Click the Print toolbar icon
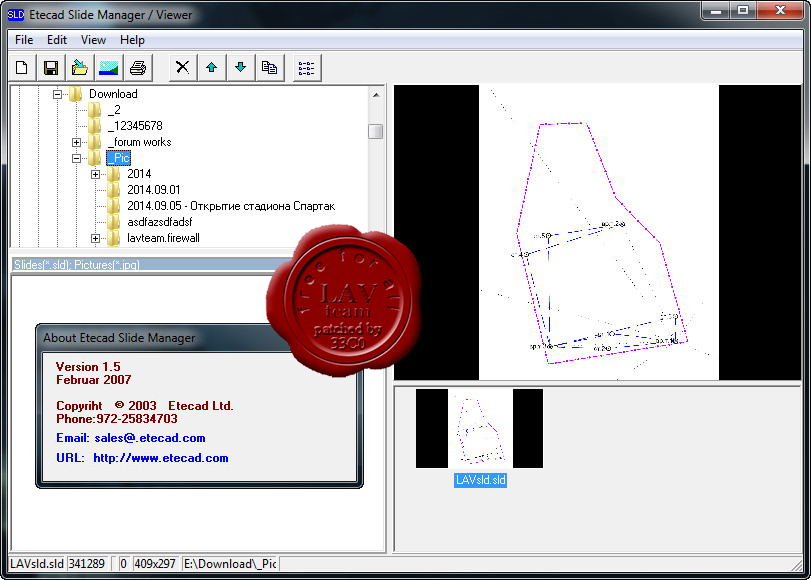811x580 pixels. coord(138,68)
